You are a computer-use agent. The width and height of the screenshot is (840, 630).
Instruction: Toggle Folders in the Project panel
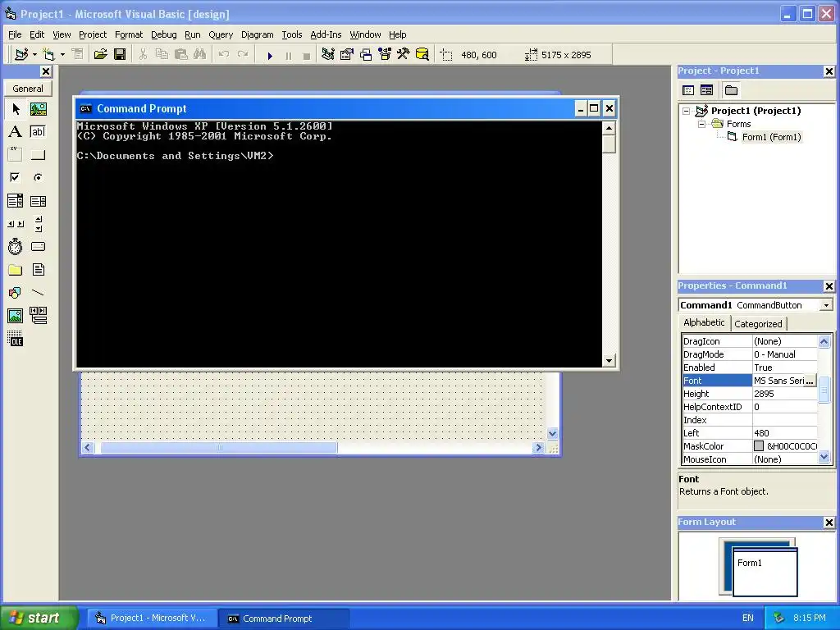click(731, 90)
